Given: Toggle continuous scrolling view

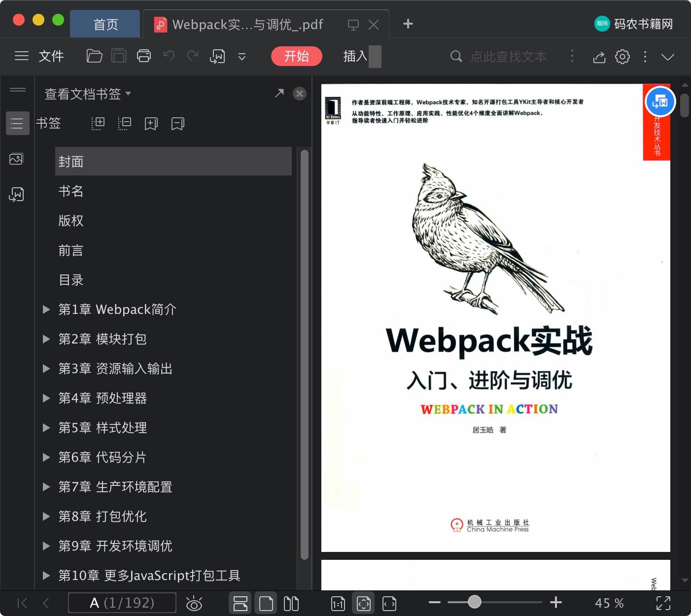Looking at the screenshot, I should [x=241, y=603].
